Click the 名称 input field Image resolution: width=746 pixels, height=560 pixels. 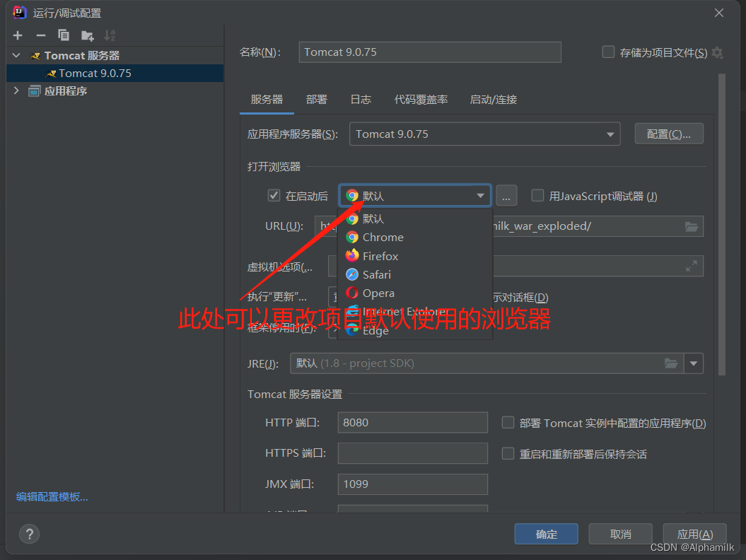click(x=430, y=52)
